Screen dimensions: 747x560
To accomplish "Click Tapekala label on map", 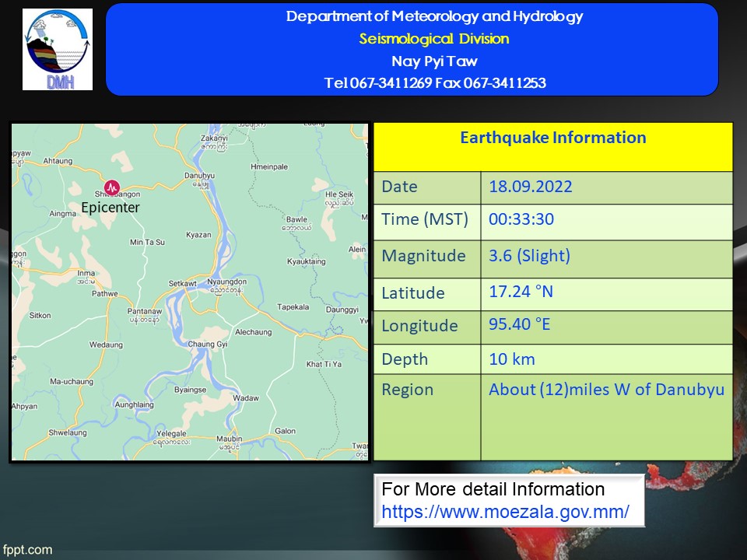I will click(x=293, y=307).
